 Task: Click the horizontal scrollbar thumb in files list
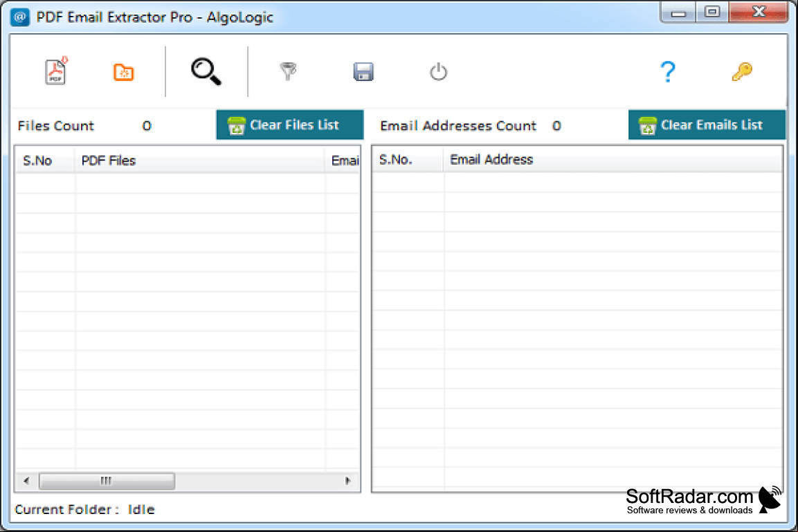click(x=107, y=481)
